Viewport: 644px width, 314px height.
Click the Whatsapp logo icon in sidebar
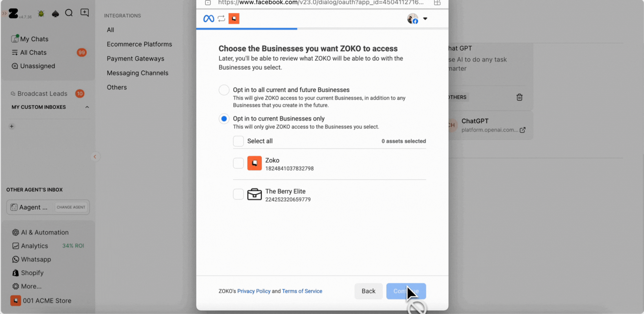(x=15, y=259)
